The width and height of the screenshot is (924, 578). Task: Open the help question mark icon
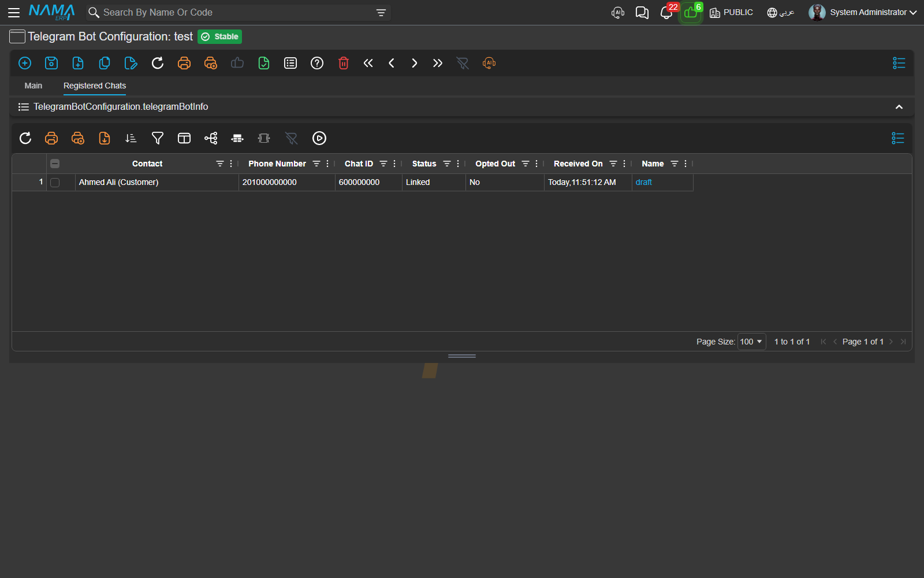tap(317, 63)
